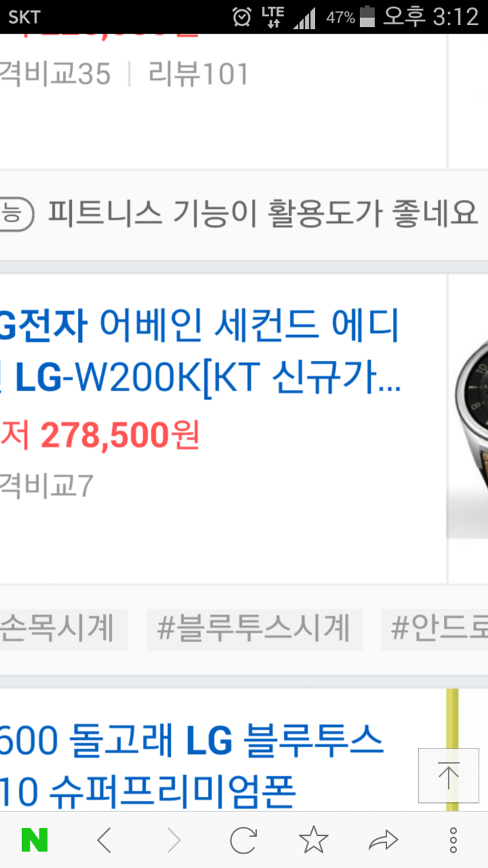Tap the 278,500원 lowest price

click(120, 435)
